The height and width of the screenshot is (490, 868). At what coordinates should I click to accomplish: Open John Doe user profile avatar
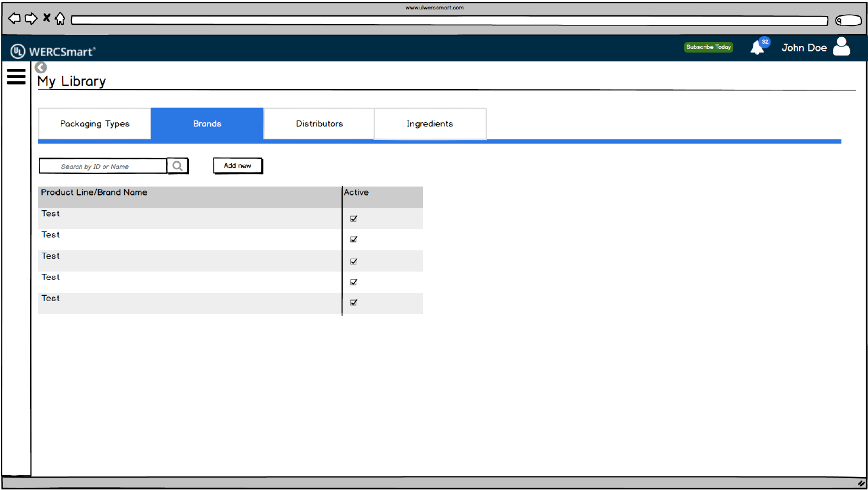tap(841, 47)
